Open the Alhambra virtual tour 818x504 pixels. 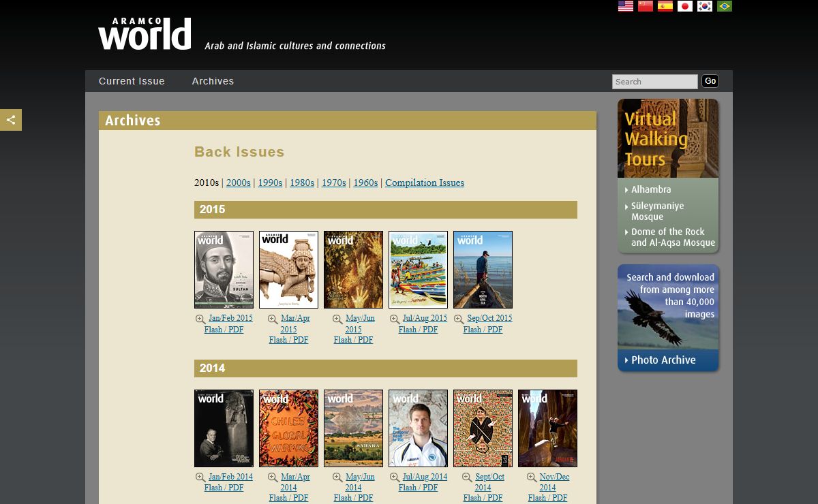click(x=650, y=189)
